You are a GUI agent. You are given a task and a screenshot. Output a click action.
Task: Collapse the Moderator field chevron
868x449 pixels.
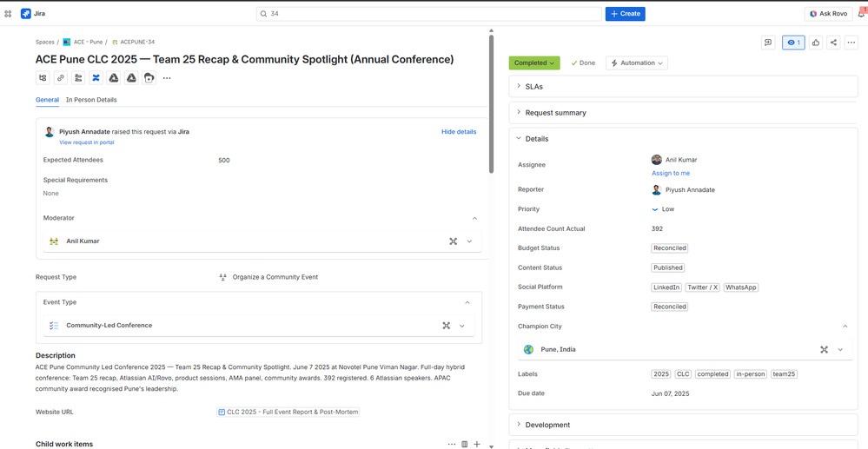pyautogui.click(x=474, y=218)
